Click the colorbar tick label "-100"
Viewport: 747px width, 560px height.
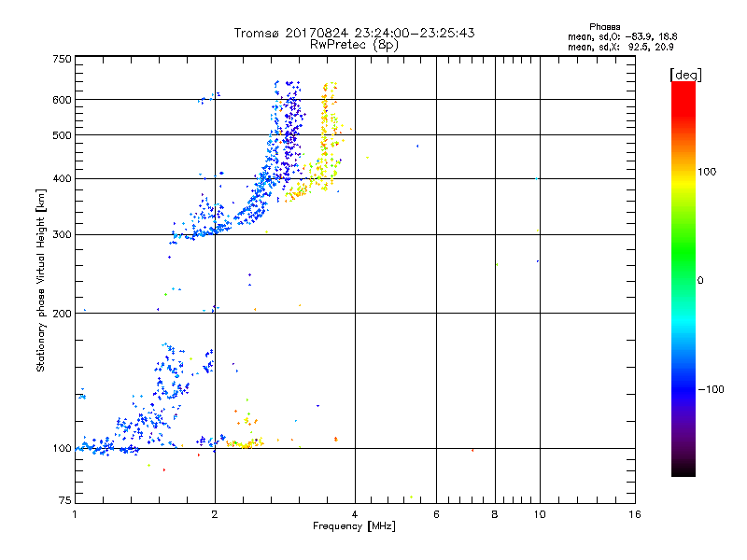711,389
